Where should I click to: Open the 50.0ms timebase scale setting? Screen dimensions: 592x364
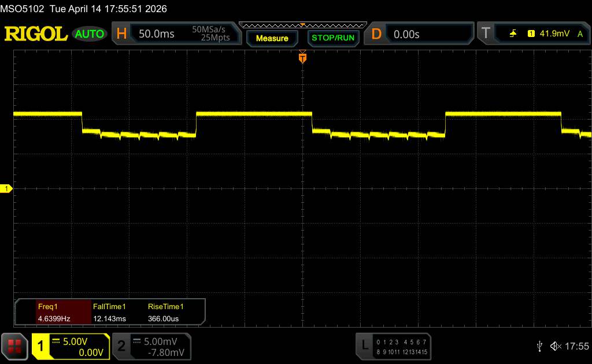click(x=157, y=34)
